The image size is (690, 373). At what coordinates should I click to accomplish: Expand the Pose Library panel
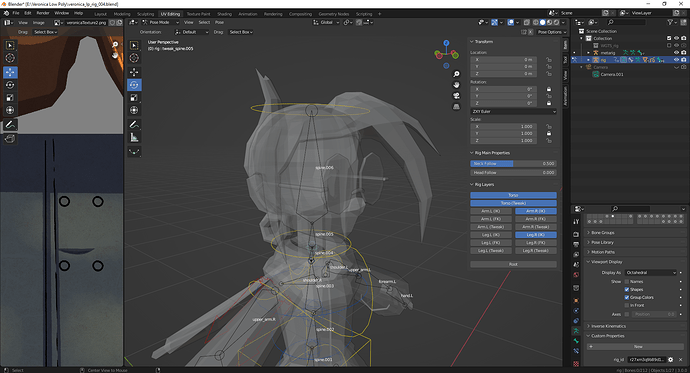point(602,242)
